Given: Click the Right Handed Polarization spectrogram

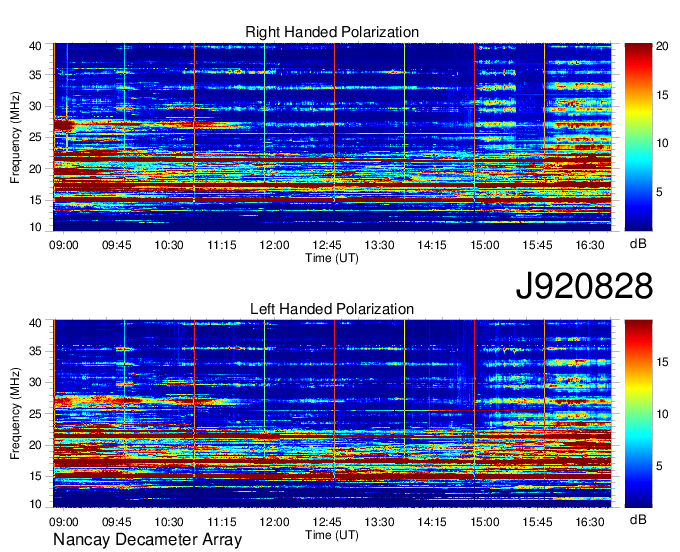Looking at the screenshot, I should (332, 137).
